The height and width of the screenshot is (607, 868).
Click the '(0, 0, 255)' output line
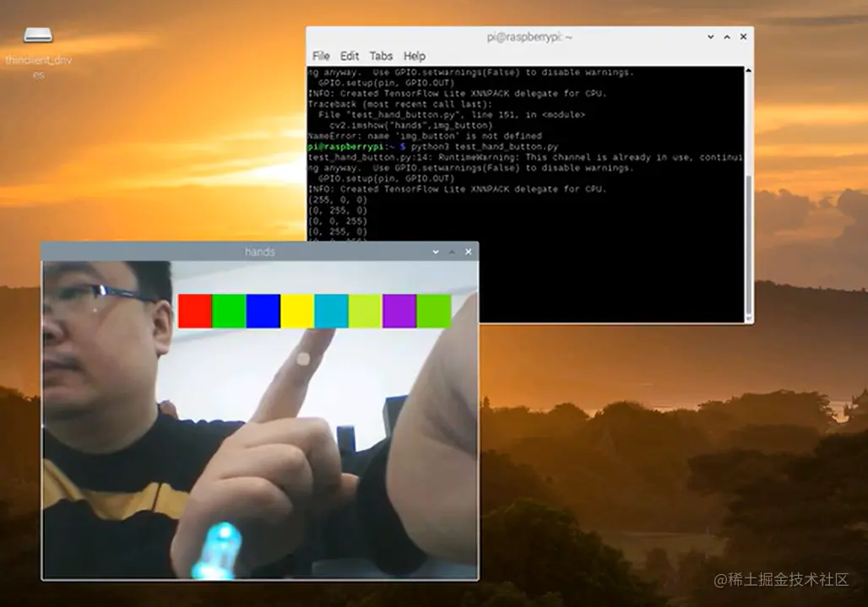pos(338,221)
